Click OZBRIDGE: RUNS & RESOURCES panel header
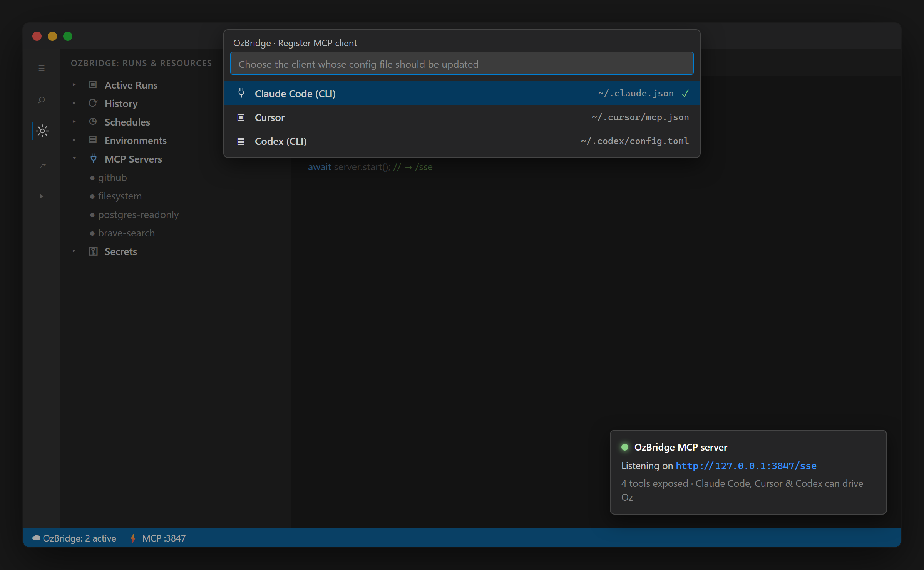The image size is (924, 570). [x=141, y=63]
